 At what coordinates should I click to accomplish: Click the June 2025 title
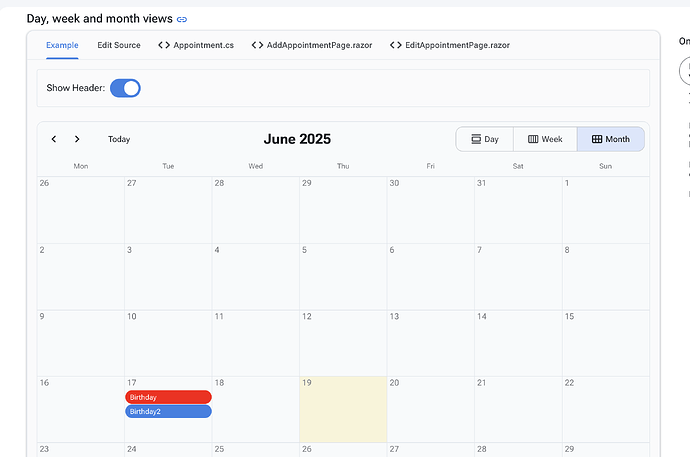[x=297, y=139]
